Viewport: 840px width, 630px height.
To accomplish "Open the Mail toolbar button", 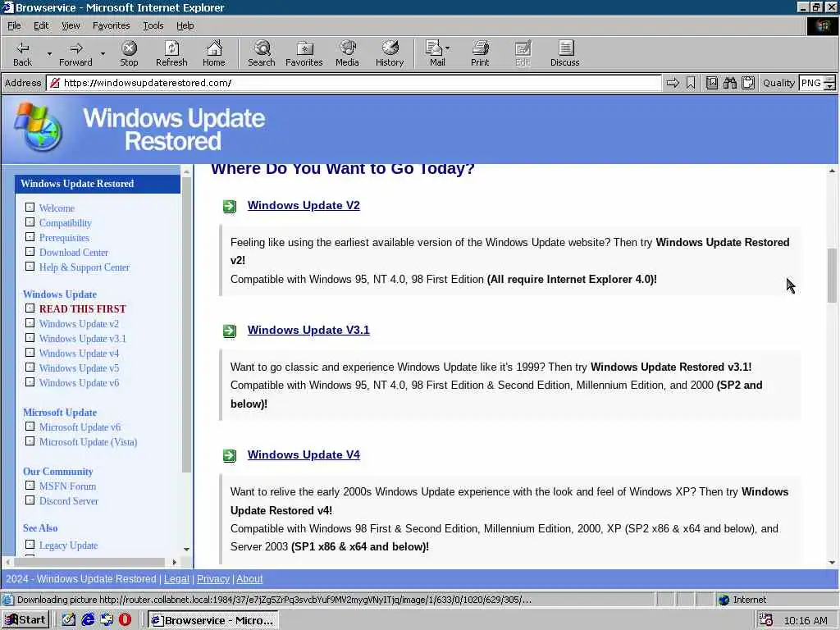I will point(435,53).
